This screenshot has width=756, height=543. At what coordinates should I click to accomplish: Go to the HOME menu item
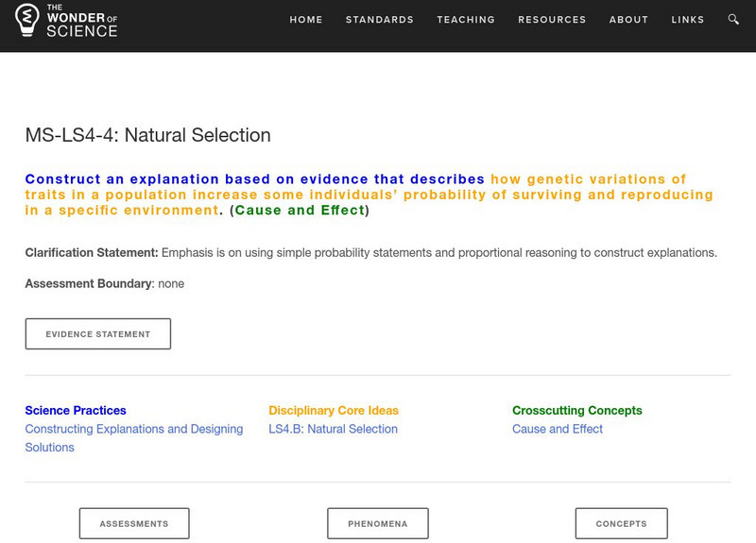pyautogui.click(x=305, y=20)
